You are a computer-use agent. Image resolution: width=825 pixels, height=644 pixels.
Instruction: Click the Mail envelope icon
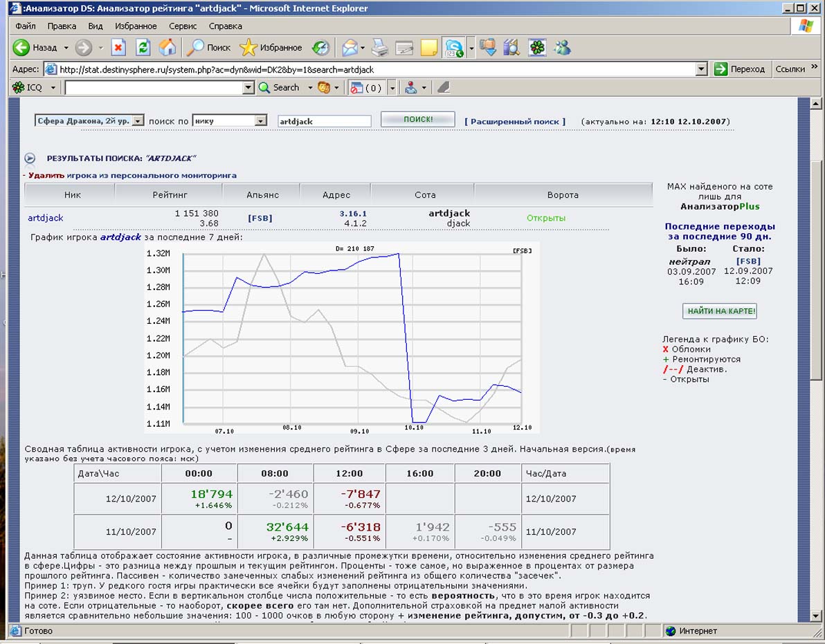(350, 48)
